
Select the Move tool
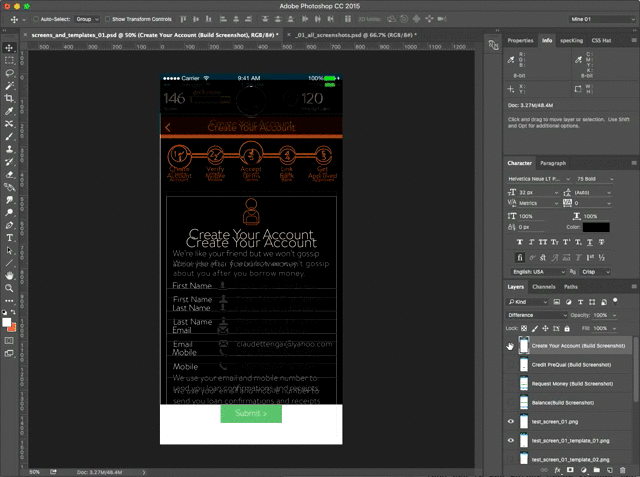(9, 47)
